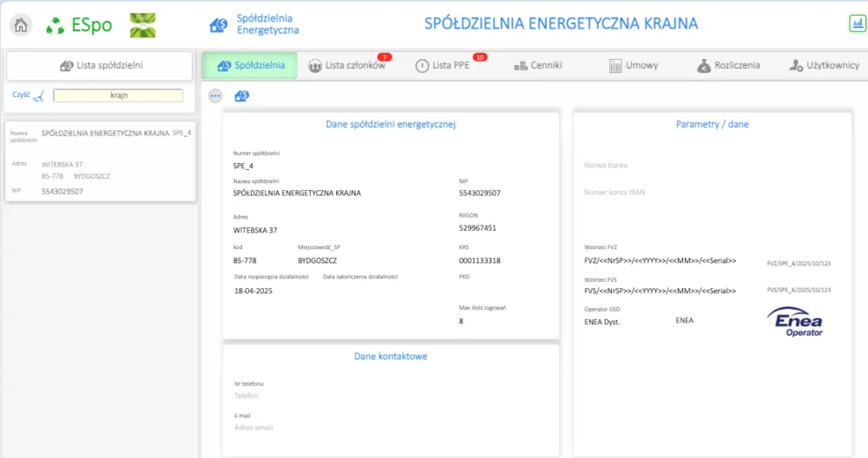This screenshot has height=458, width=868.
Task: Click the Nazwa spółdzielni field value
Action: [297, 193]
